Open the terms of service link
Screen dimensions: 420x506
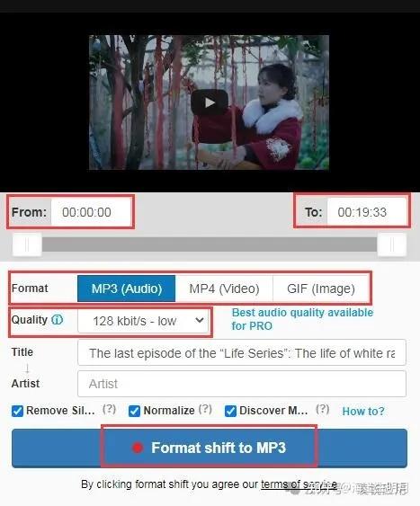299,484
